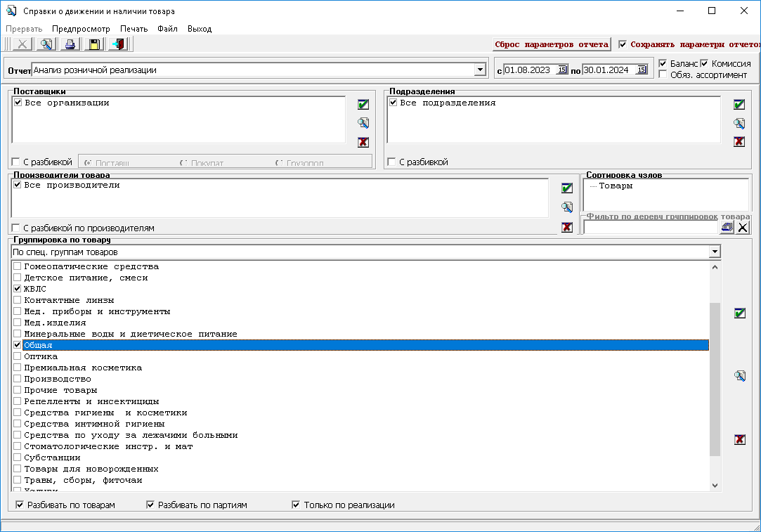The image size is (761, 532).
Task: Search manufacturers with magnifier icon
Action: point(567,207)
